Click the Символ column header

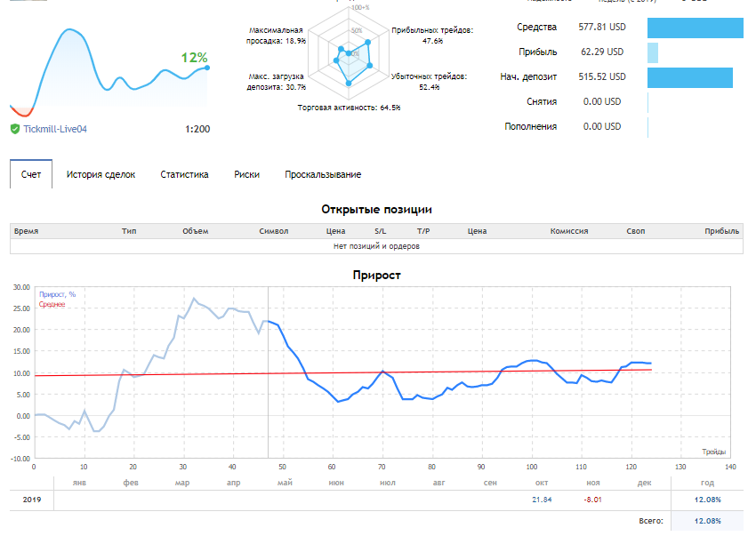[x=273, y=231]
